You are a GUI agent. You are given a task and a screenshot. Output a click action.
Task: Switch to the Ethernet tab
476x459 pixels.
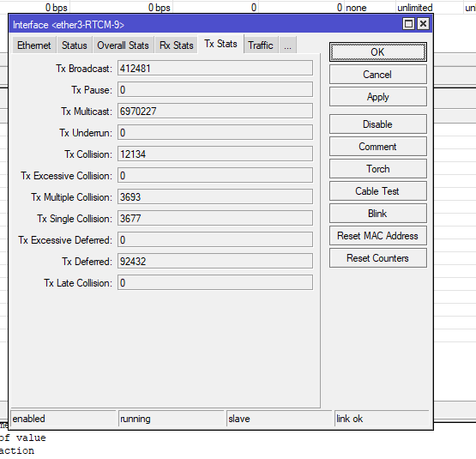click(34, 45)
